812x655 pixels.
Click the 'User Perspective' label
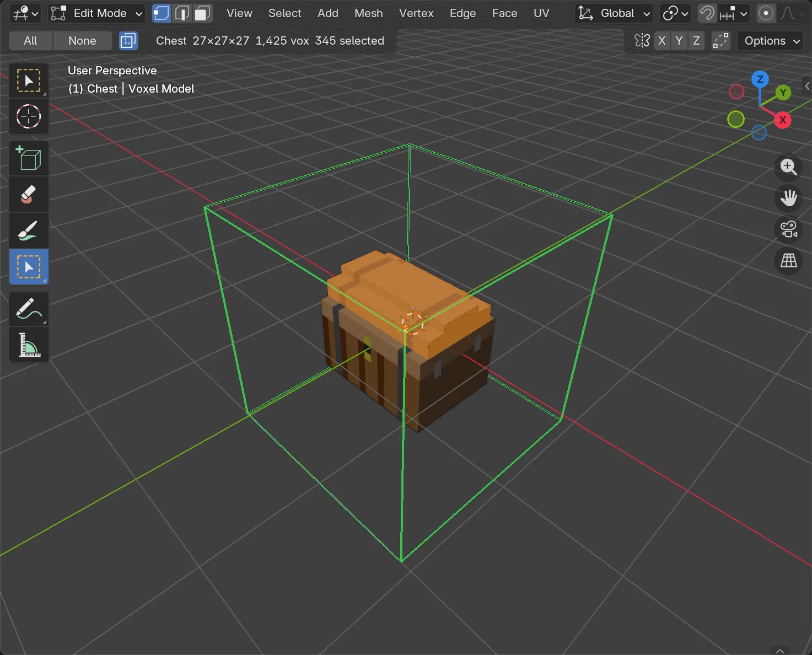[x=112, y=71]
